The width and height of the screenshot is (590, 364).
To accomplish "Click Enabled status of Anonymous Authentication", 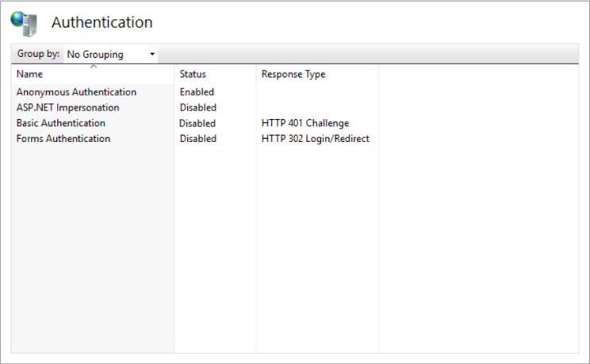I will pos(197,92).
